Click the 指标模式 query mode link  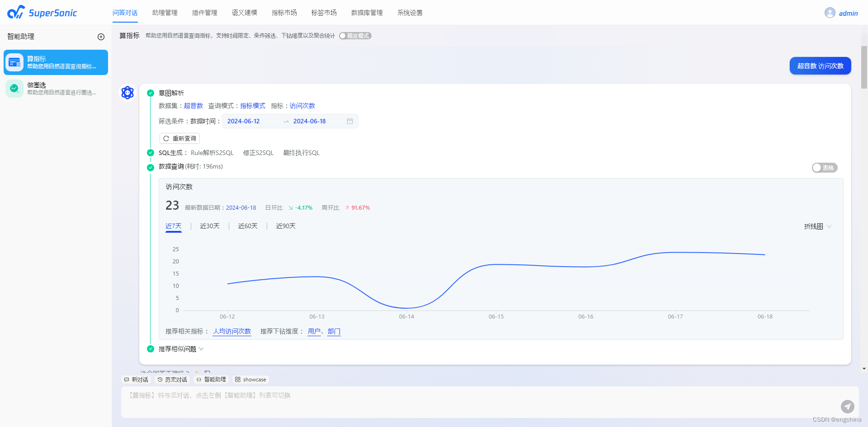pyautogui.click(x=253, y=106)
